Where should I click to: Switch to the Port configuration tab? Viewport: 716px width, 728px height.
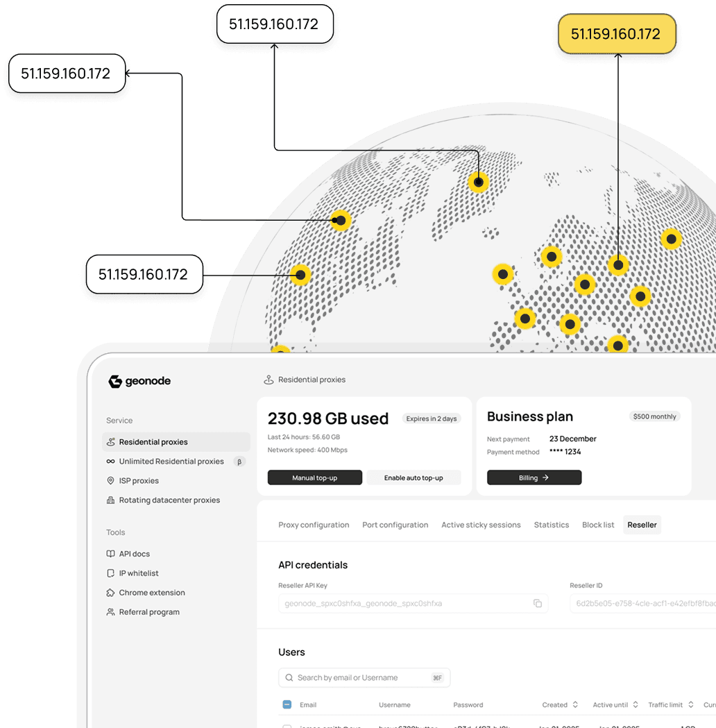pyautogui.click(x=395, y=525)
